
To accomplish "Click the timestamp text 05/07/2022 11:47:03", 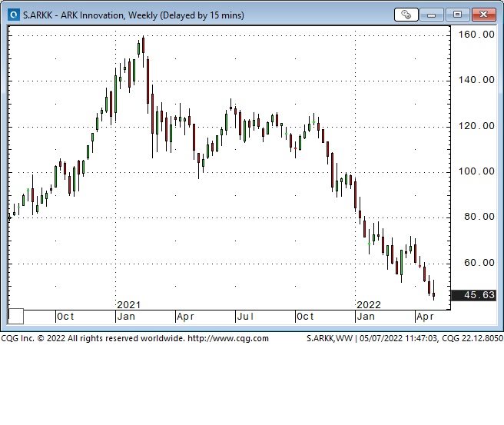I will (x=398, y=338).
